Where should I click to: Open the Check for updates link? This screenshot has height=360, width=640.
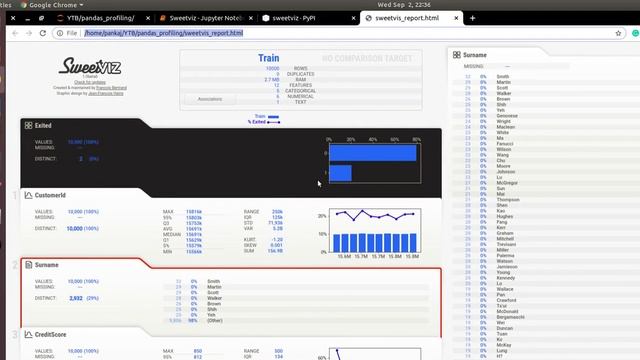point(90,82)
